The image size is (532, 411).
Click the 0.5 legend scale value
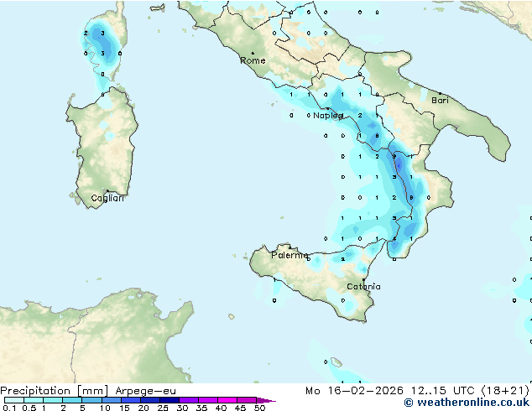(x=29, y=408)
